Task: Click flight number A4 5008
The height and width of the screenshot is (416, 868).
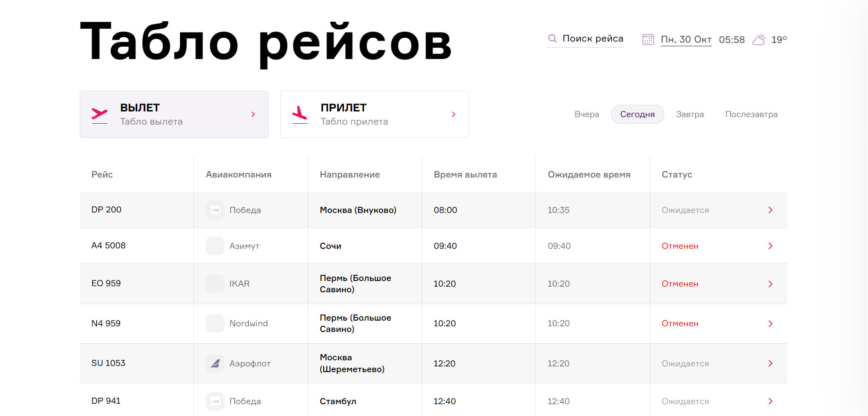Action: pos(108,246)
